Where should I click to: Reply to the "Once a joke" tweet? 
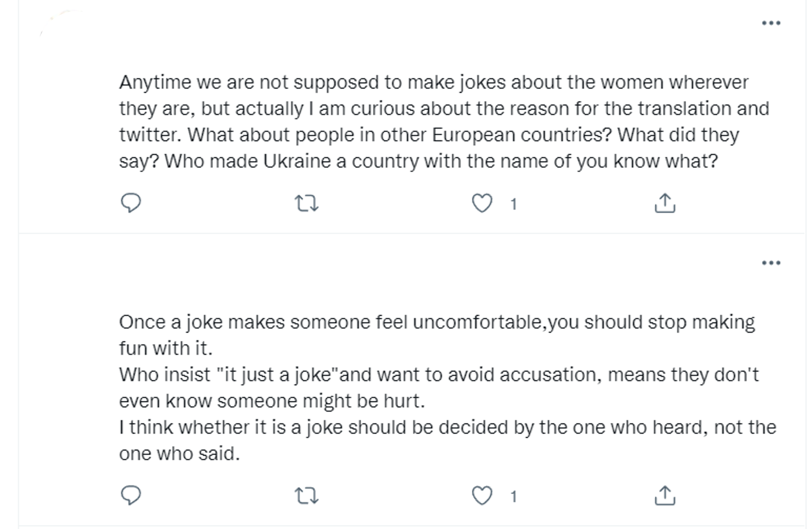131,495
